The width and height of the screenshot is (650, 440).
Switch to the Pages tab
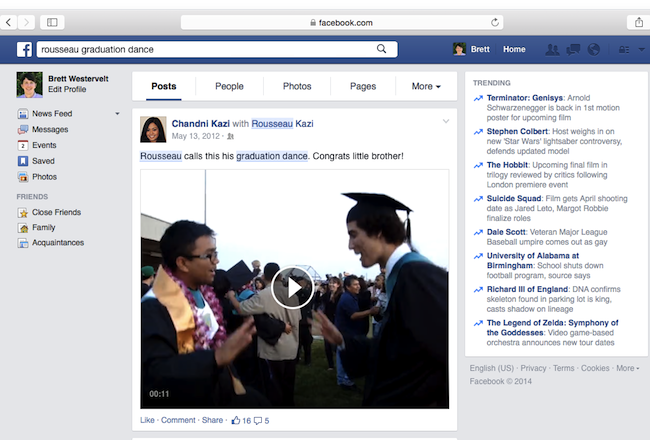[x=363, y=86]
